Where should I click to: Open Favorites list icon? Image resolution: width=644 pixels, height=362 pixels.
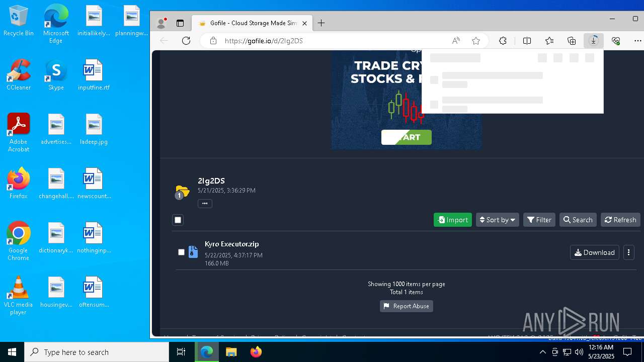[x=549, y=41]
